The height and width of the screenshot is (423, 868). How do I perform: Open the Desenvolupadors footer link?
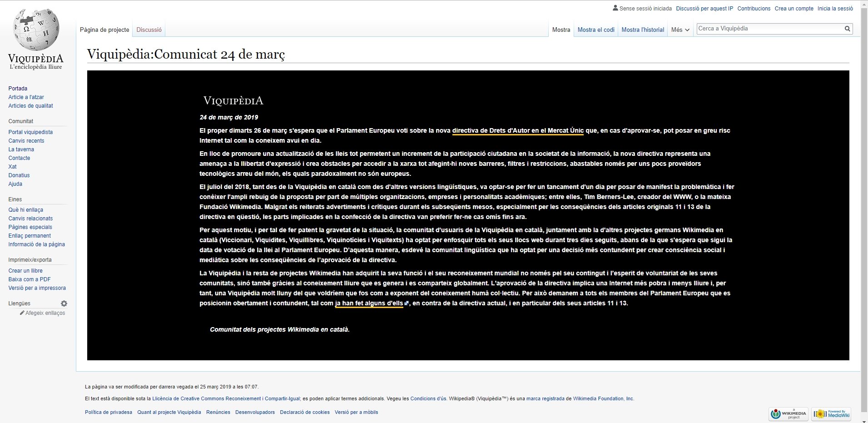(x=255, y=413)
